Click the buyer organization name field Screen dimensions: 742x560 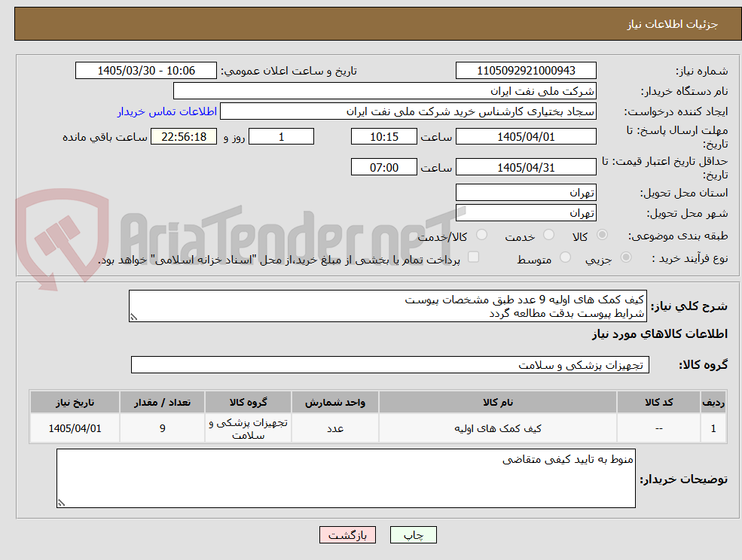coord(385,91)
